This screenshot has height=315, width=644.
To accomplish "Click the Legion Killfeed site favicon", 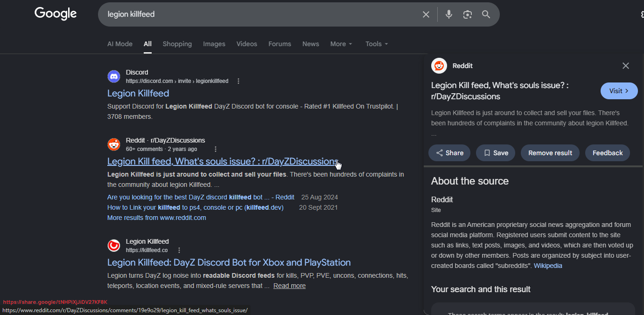I will 114,246.
